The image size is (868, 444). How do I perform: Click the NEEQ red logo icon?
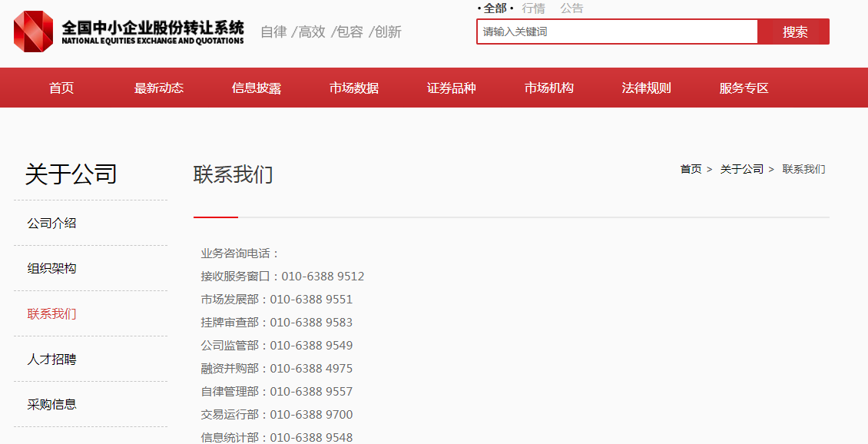coord(34,31)
